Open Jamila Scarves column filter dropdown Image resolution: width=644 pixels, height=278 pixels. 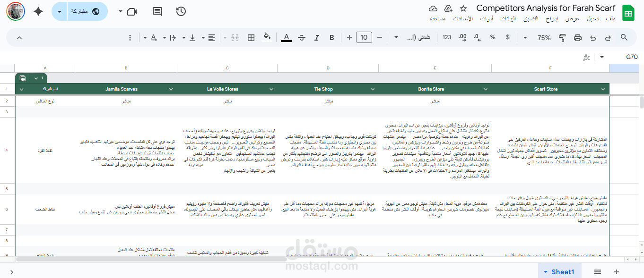171,89
